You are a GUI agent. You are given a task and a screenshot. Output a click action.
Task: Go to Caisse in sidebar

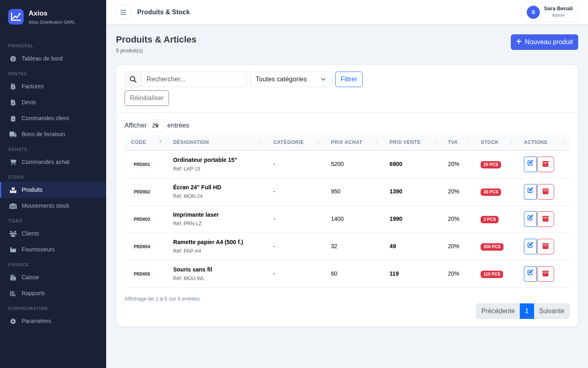coord(53,277)
